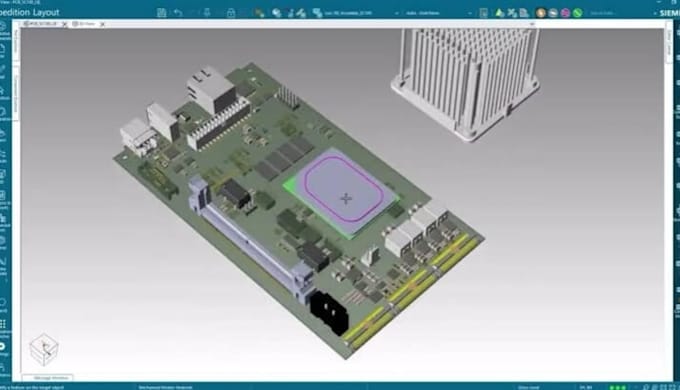Viewport: 680px width, 390px height.
Task: Click the green round phone-like icon
Action: click(x=577, y=13)
